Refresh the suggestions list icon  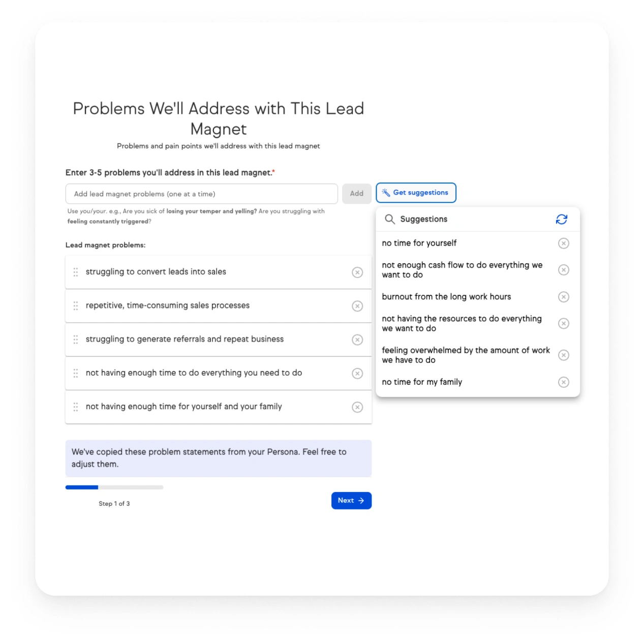coord(561,219)
